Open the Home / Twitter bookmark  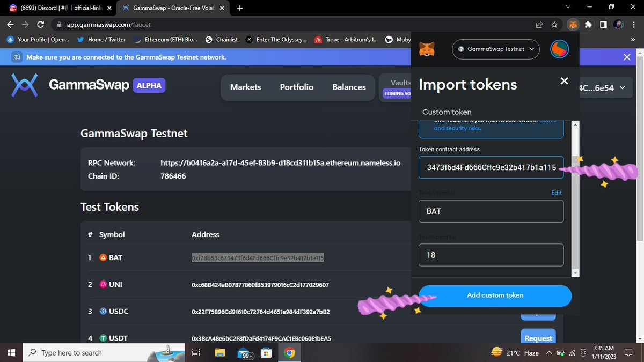click(102, 40)
